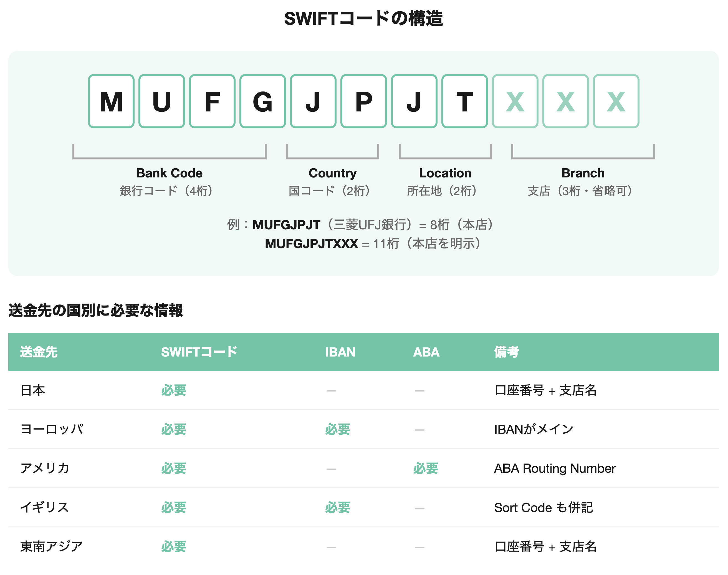This screenshot has width=728, height=575.
Task: Click the 'SWIFTコードの構造' heading
Action: click(x=363, y=18)
